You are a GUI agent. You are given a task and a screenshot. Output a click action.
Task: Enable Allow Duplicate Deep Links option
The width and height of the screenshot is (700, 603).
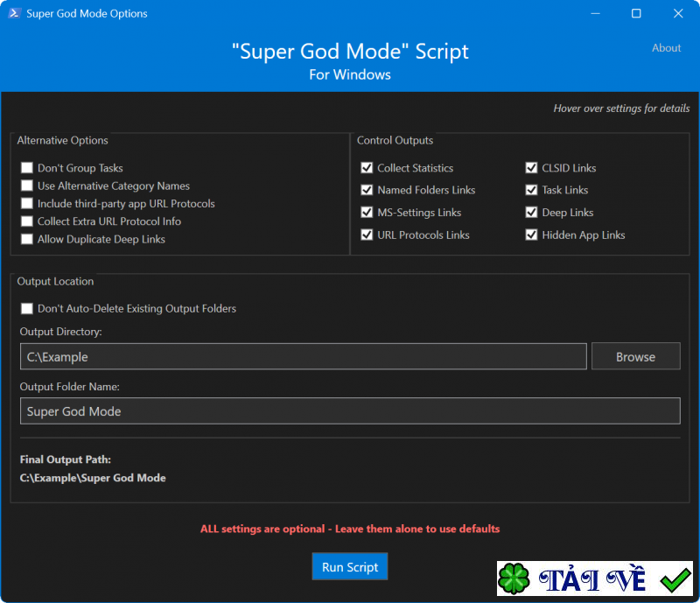[27, 239]
